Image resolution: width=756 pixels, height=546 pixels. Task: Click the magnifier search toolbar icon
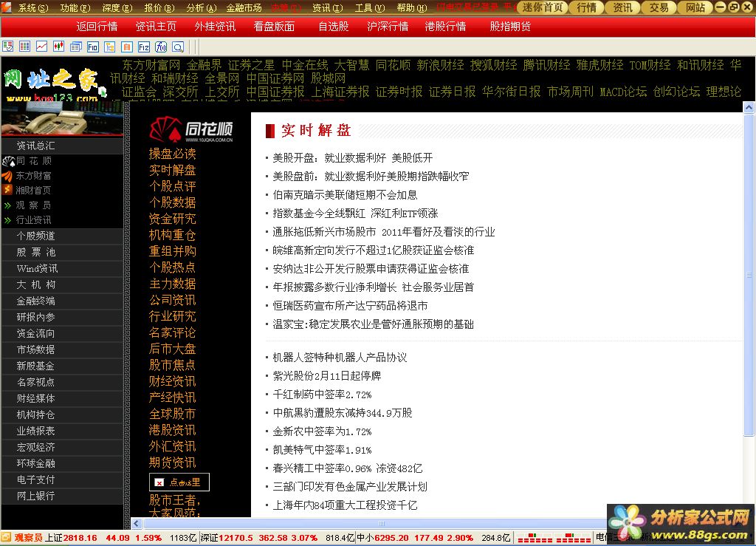[x=178, y=47]
